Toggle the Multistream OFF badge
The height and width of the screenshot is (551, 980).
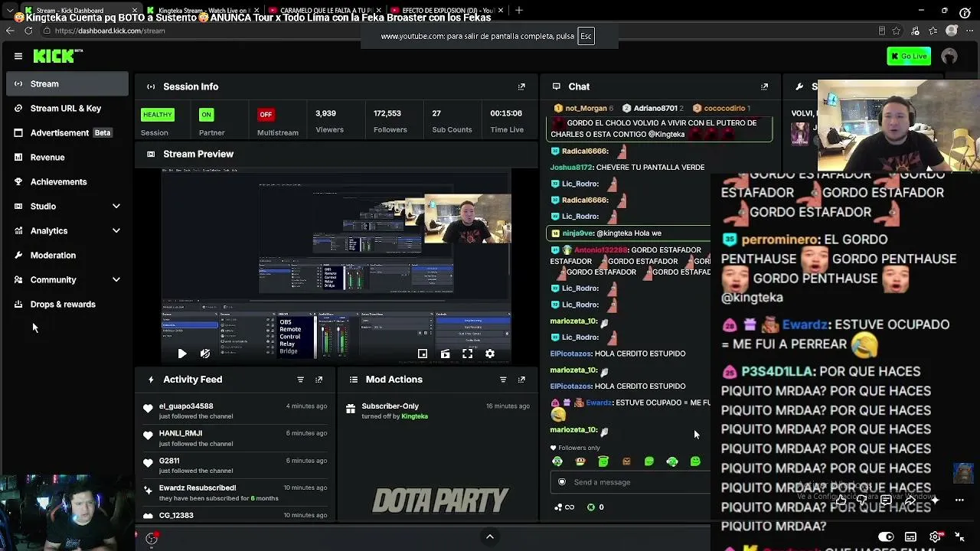click(x=266, y=115)
